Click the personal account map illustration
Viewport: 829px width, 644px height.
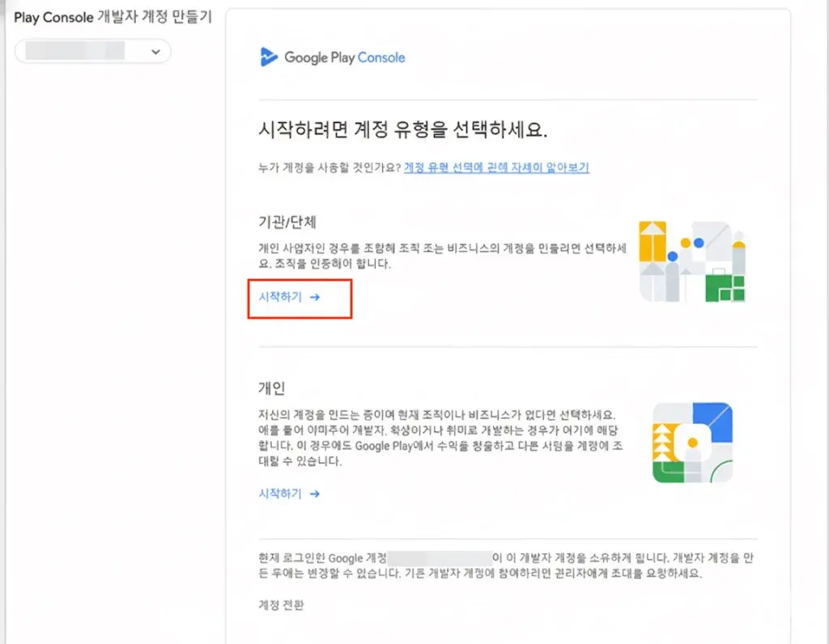point(693,443)
